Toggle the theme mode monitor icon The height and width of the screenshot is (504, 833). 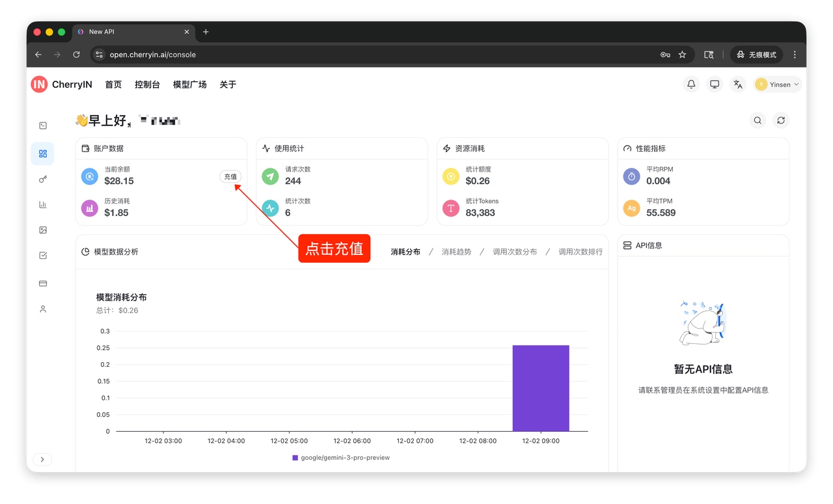[715, 85]
